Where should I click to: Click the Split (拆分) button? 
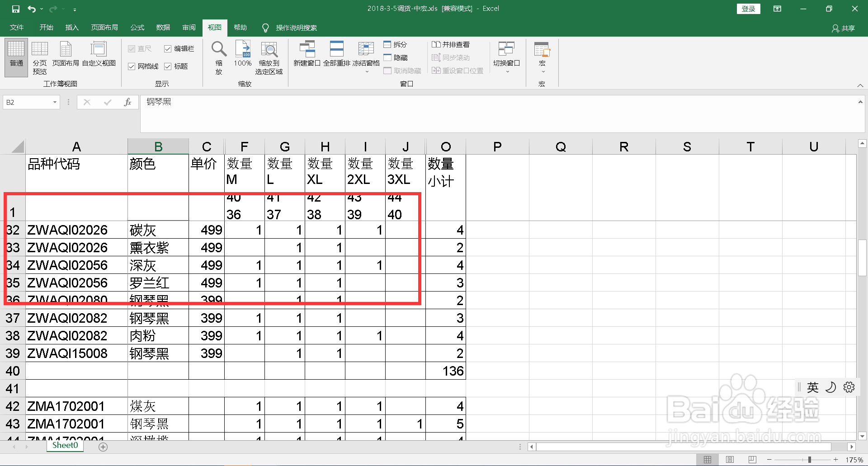click(x=396, y=45)
